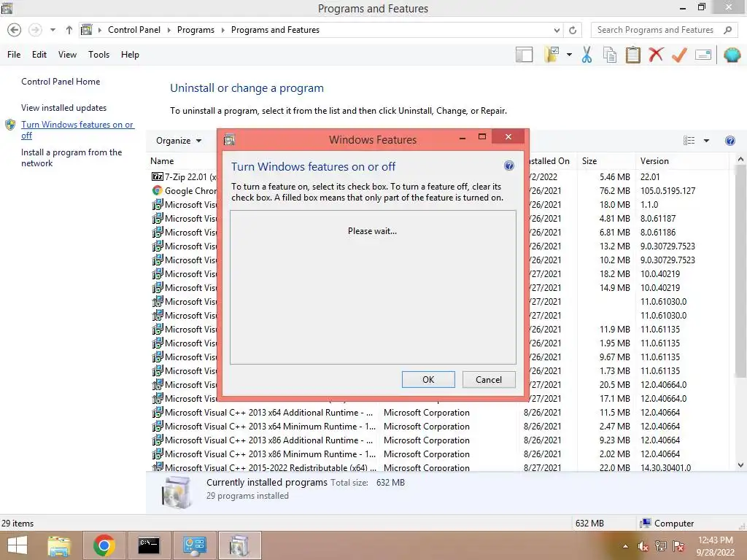The width and height of the screenshot is (747, 560).
Task: Open the File menu
Action: (14, 55)
